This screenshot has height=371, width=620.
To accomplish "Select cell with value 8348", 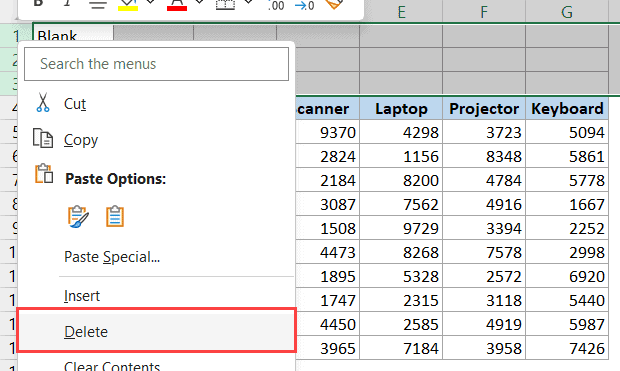I will pyautogui.click(x=484, y=156).
